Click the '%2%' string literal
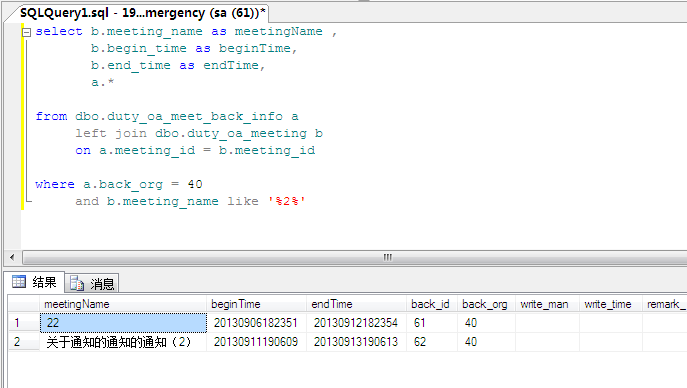This screenshot has height=388, width=687. (287, 201)
